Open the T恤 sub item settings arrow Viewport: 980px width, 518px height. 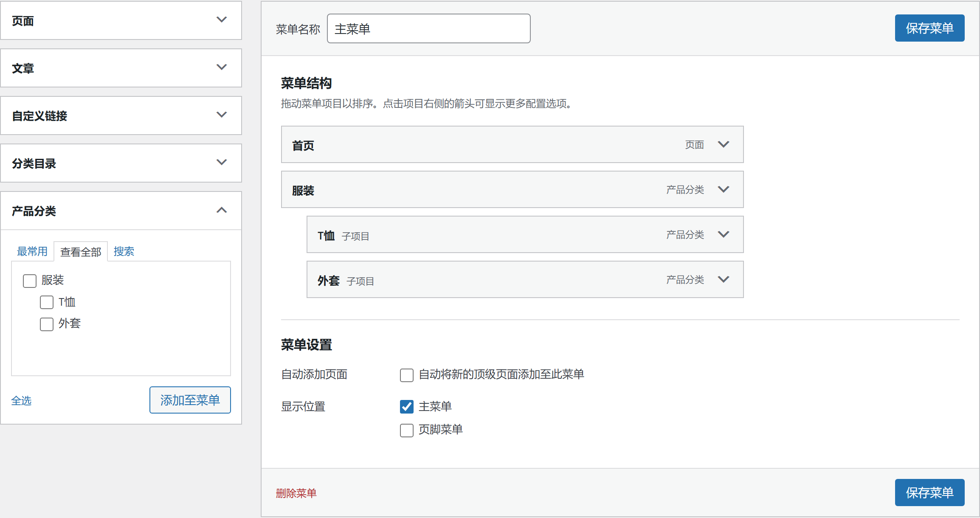click(x=724, y=235)
